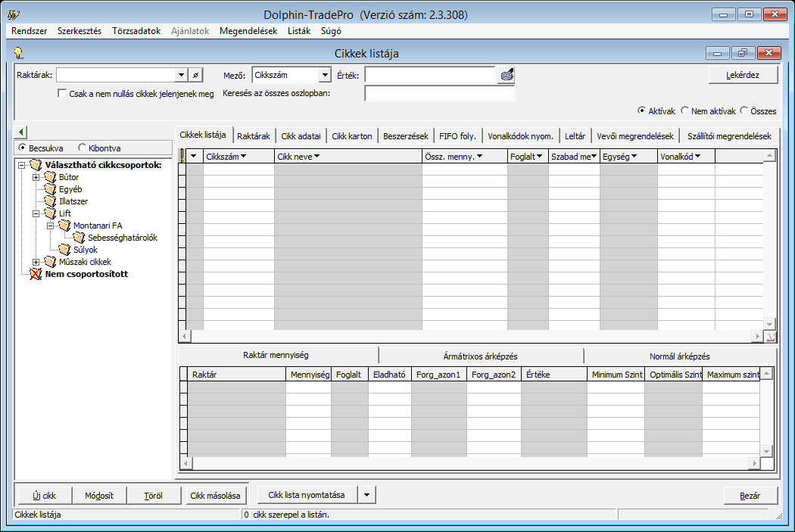Click the Érték input field

430,75
